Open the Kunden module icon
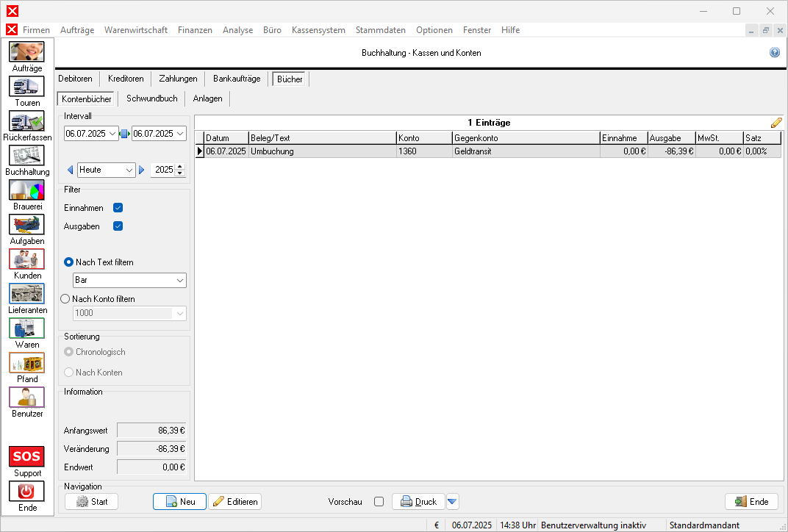The height and width of the screenshot is (532, 788). coord(26,259)
